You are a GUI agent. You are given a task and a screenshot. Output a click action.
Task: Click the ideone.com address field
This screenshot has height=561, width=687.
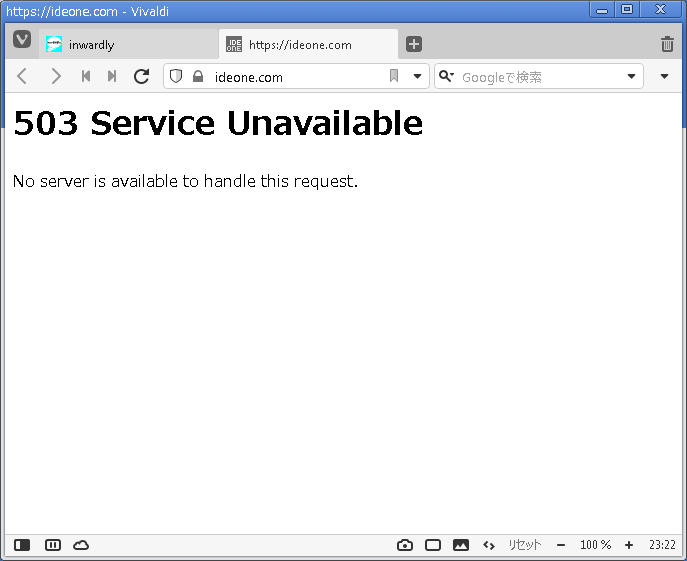298,77
